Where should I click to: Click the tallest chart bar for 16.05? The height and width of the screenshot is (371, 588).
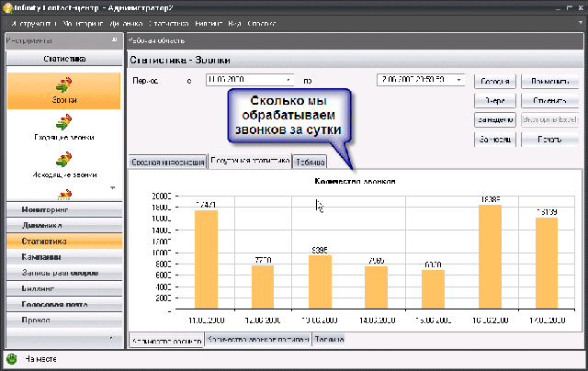click(x=490, y=257)
